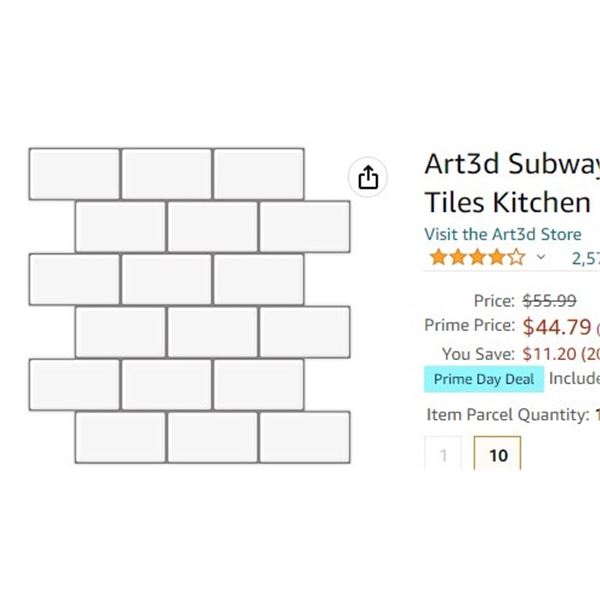Viewport: 600px width, 600px height.
Task: Click the empty fifth rating star
Action: 515,257
